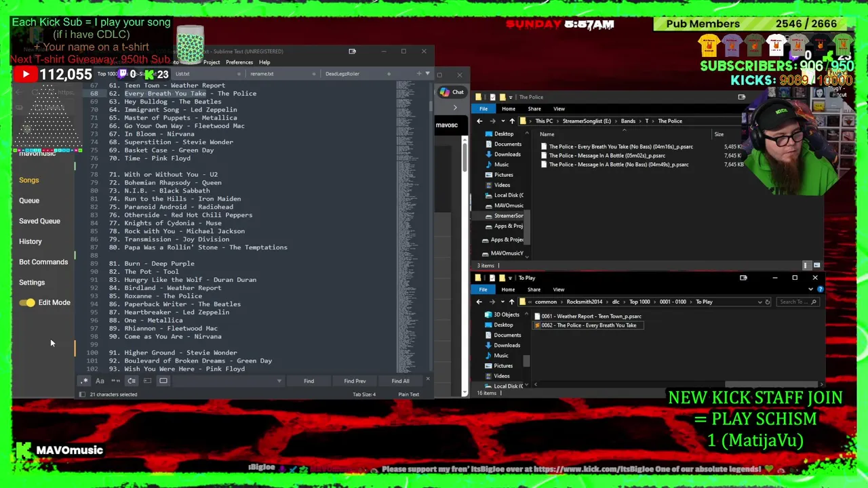This screenshot has height=488, width=868.
Task: Open Saved Queue in sidebar
Action: (x=39, y=221)
